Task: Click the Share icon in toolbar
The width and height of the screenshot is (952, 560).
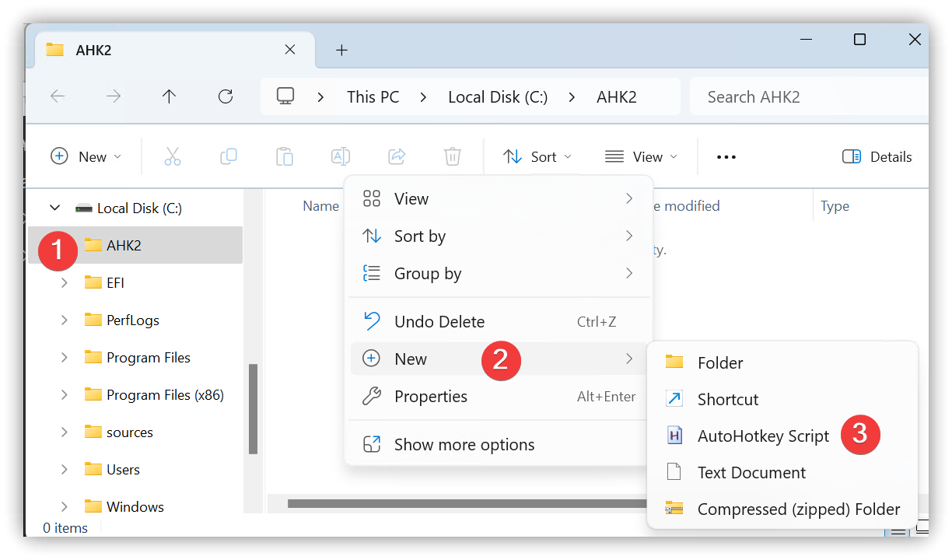Action: (x=397, y=156)
